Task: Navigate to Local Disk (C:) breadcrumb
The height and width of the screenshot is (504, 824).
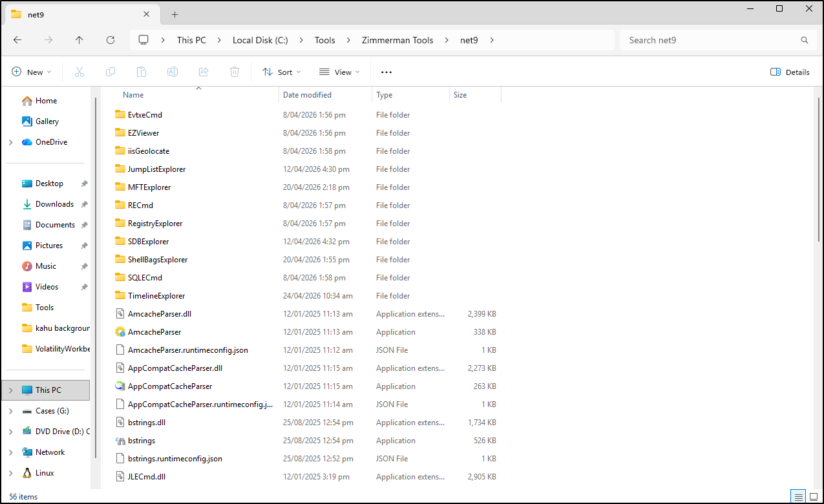Action: [260, 40]
